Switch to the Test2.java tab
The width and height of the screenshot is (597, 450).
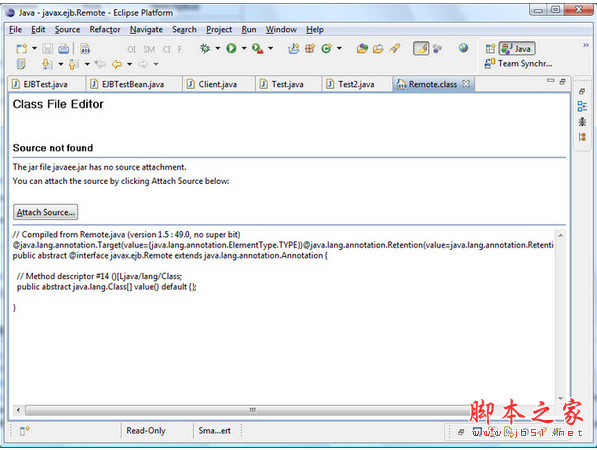356,84
